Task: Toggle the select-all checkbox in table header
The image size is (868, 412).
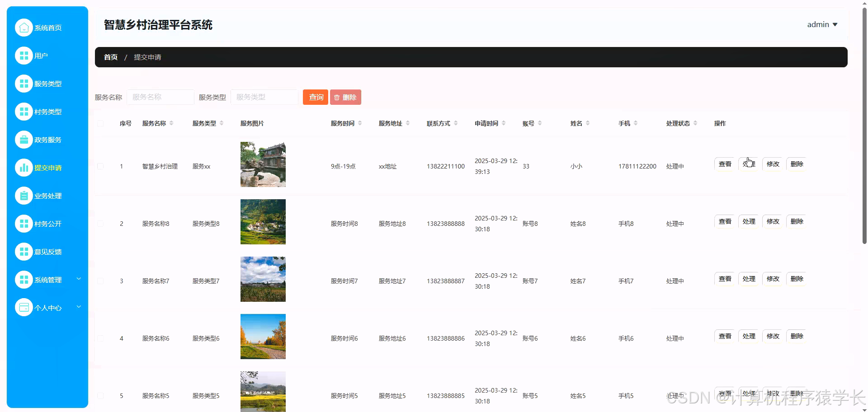Action: [100, 123]
